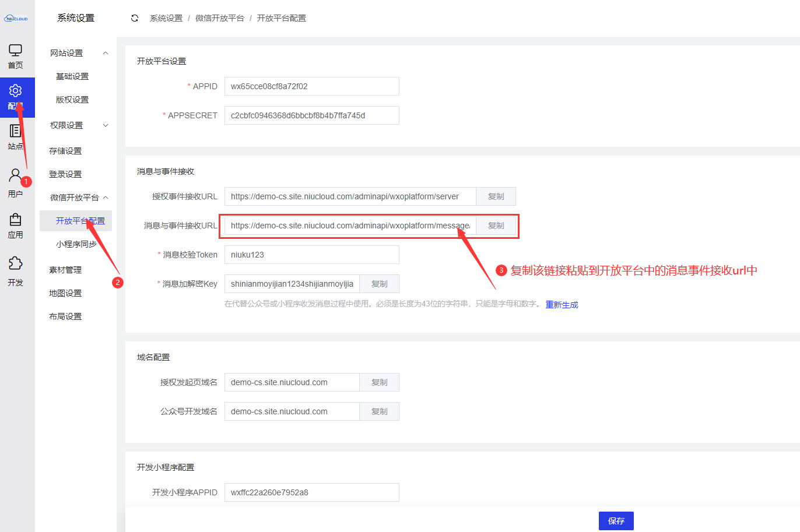Copy the 授权事件接收URL with 复制

[x=496, y=196]
